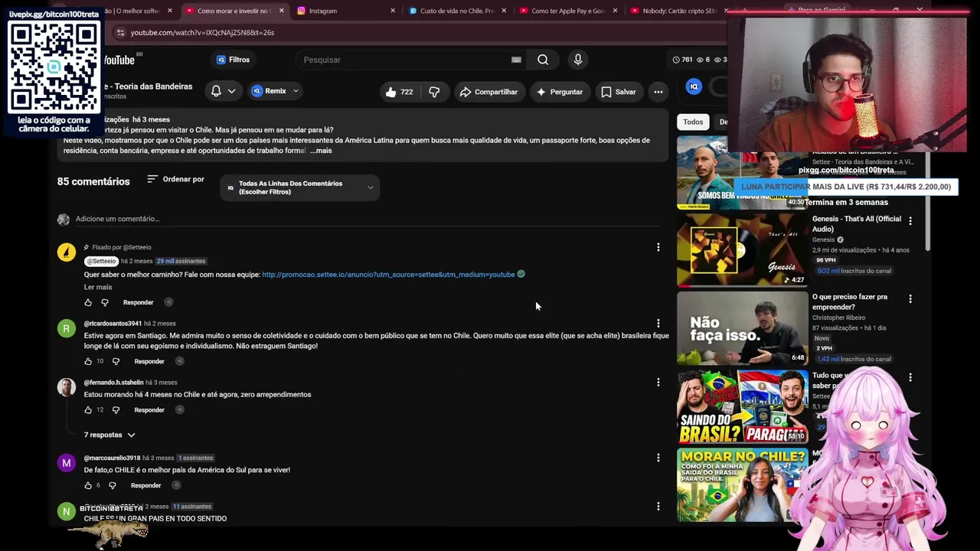
Task: Click the browser address bar URL
Action: point(202,33)
